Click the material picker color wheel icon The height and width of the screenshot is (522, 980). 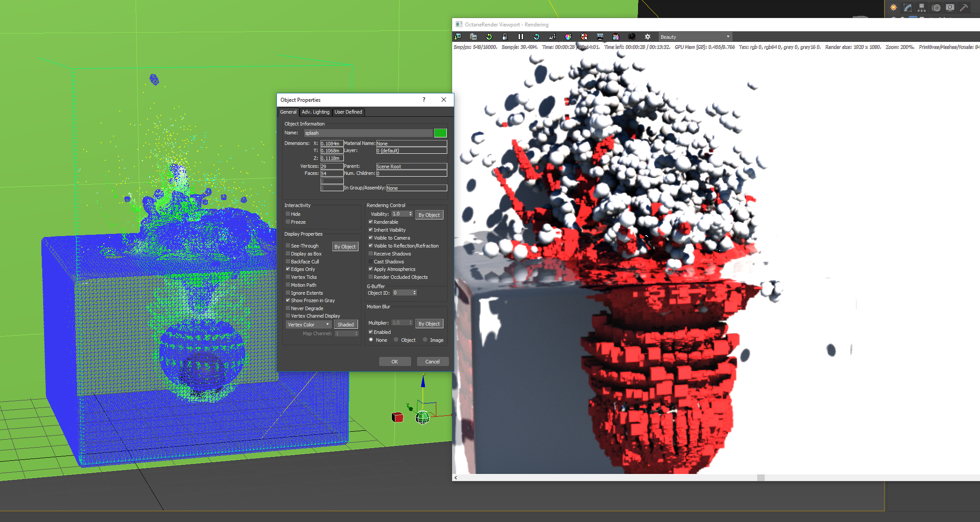tap(568, 37)
